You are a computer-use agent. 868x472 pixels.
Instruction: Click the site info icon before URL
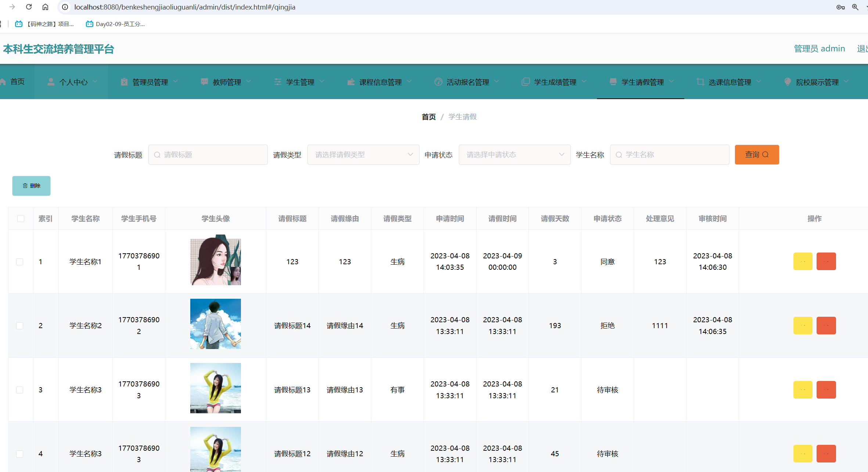65,7
